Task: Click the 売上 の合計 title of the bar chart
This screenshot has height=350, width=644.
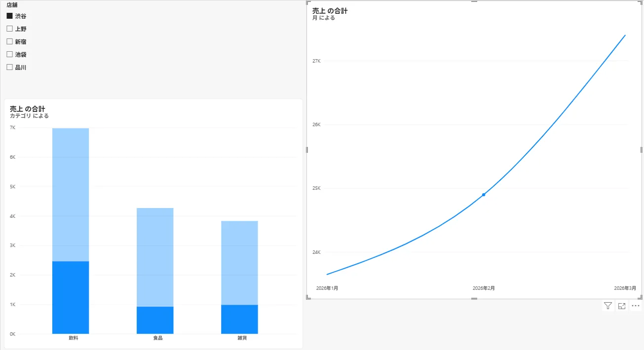Action: pos(28,108)
